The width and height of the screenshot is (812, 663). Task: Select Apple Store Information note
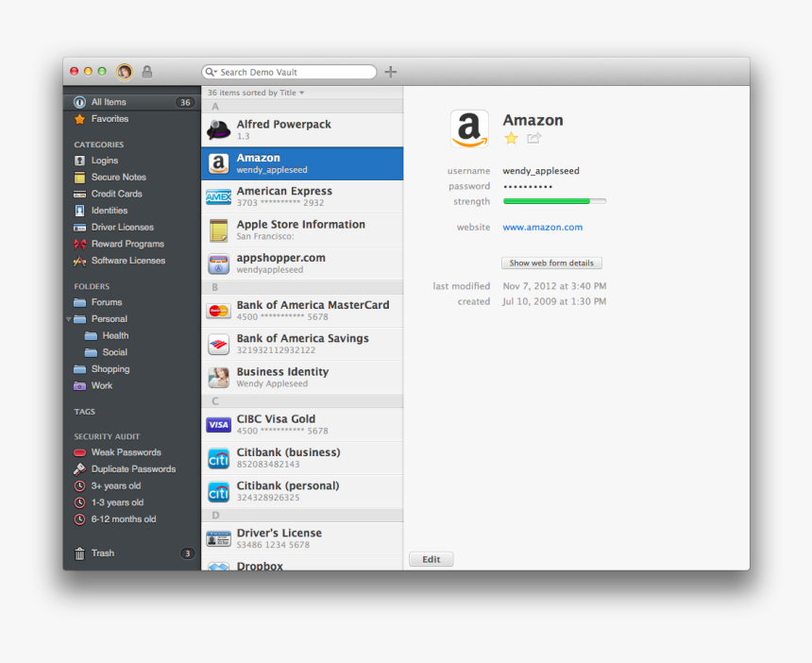pyautogui.click(x=302, y=230)
